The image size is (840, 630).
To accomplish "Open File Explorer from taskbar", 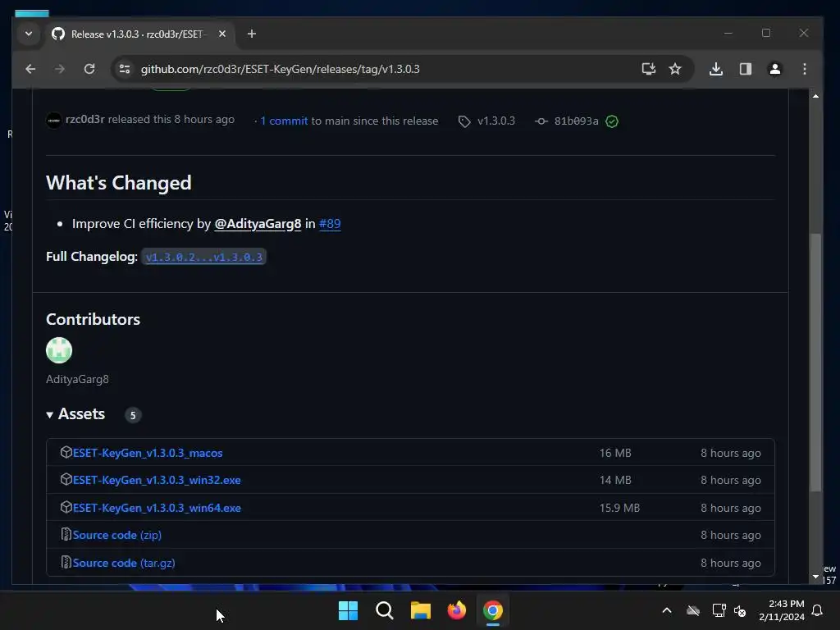I will coord(421,610).
